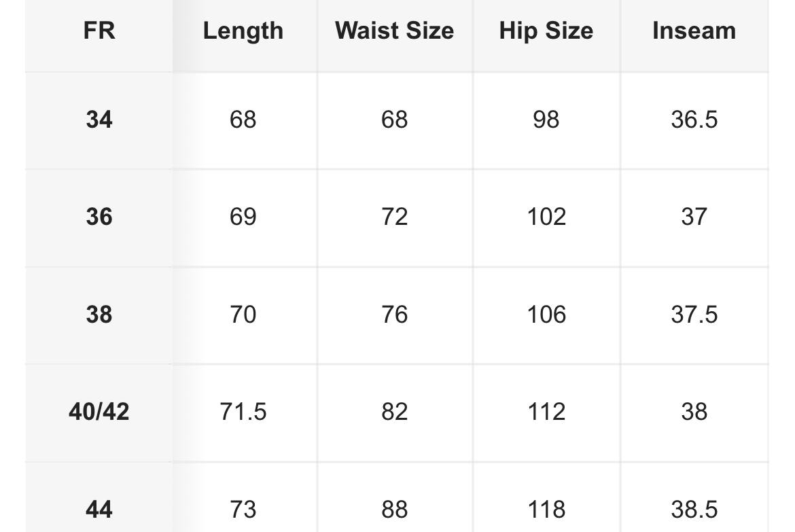Click the Inseam column header
The image size is (795, 532).
click(x=694, y=31)
